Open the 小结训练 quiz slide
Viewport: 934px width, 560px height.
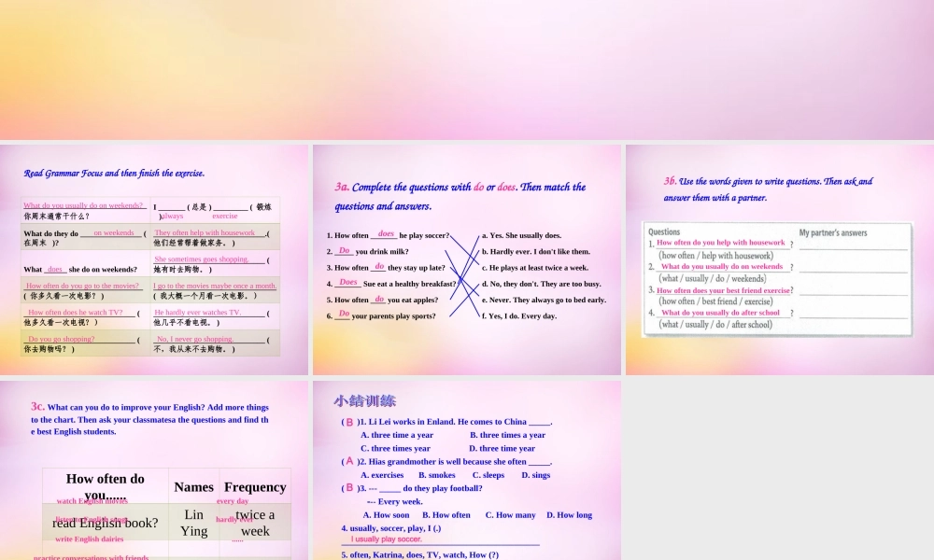[x=467, y=470]
